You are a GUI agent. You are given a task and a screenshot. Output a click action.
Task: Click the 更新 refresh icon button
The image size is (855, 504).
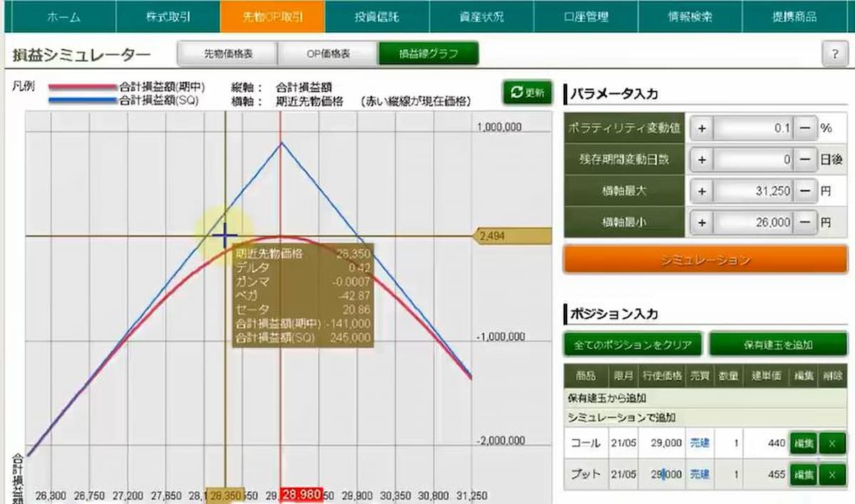[x=527, y=93]
